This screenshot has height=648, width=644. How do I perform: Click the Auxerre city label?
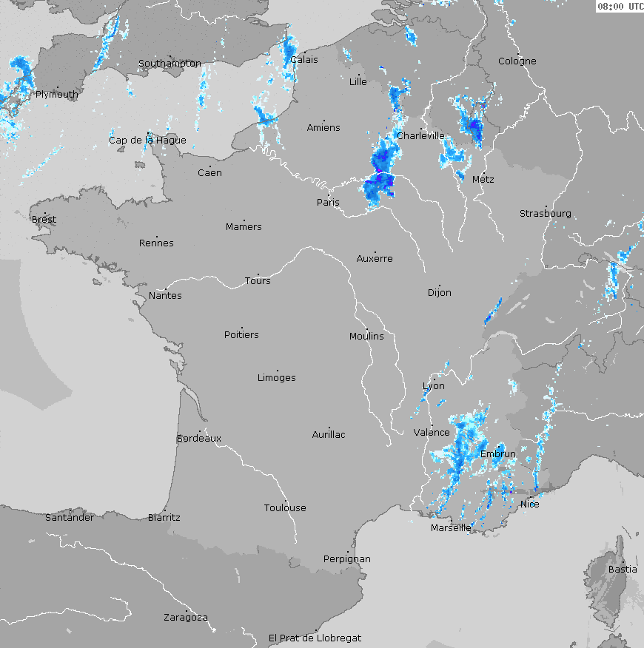(375, 259)
